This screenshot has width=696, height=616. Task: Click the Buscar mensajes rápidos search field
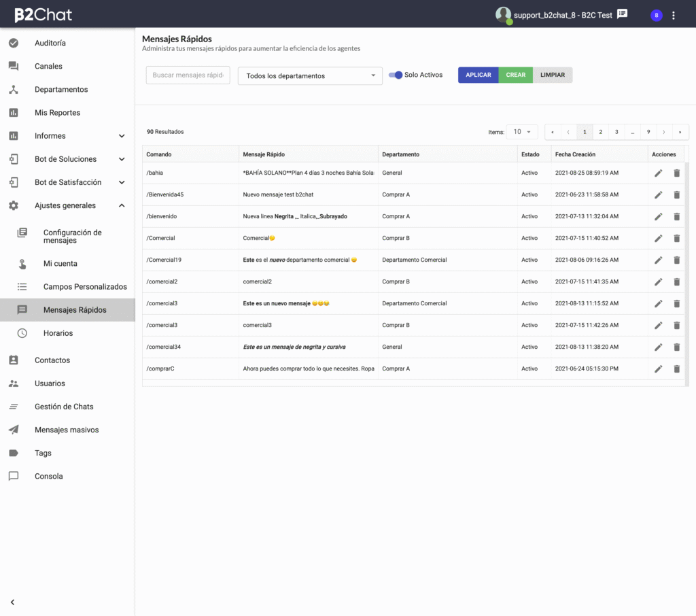tap(188, 75)
